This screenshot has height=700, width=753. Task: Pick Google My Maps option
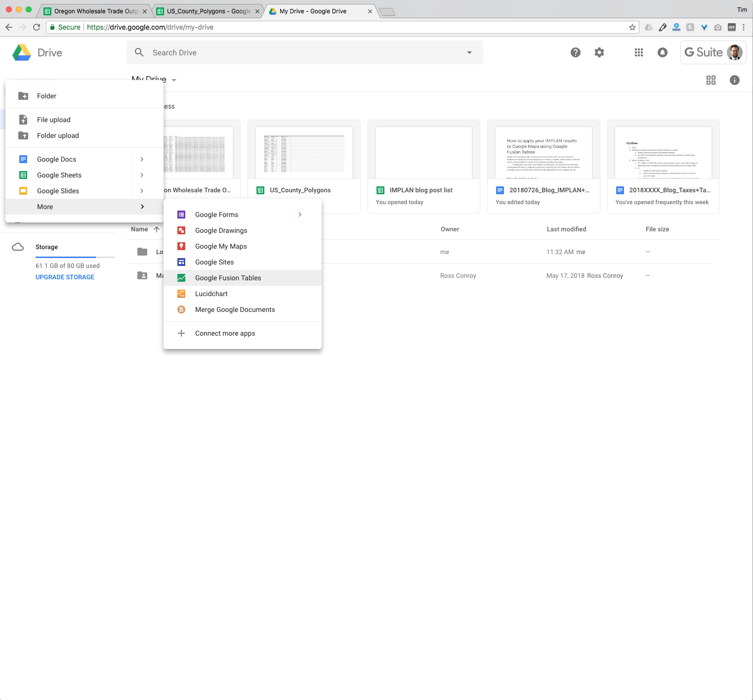click(242, 246)
